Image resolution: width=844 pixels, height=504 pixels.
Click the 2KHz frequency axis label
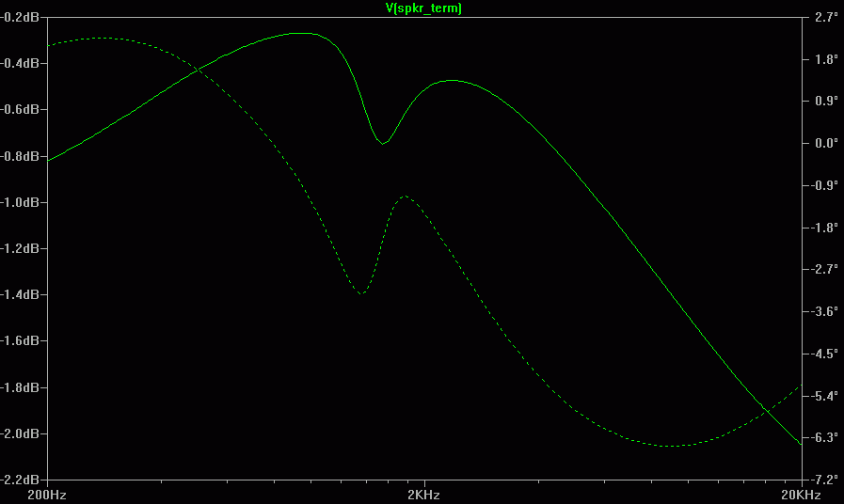tap(423, 495)
